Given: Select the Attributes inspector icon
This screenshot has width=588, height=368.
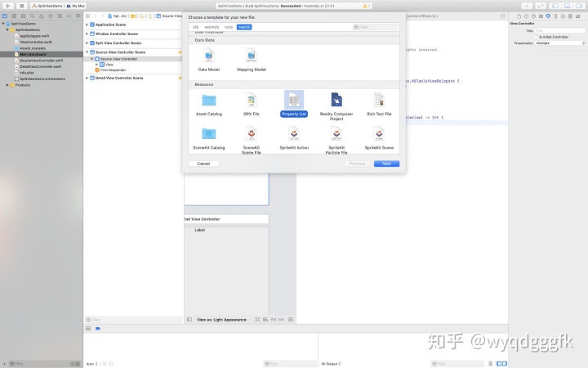Looking at the screenshot, I should [548, 16].
